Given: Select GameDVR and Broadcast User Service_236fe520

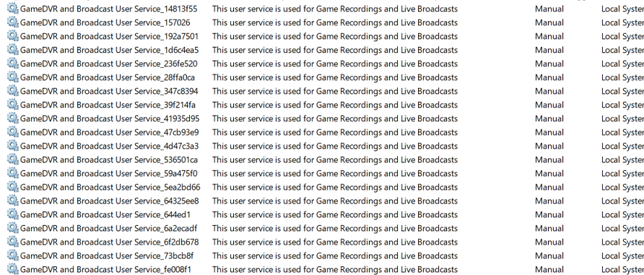Looking at the screenshot, I should 108,64.
